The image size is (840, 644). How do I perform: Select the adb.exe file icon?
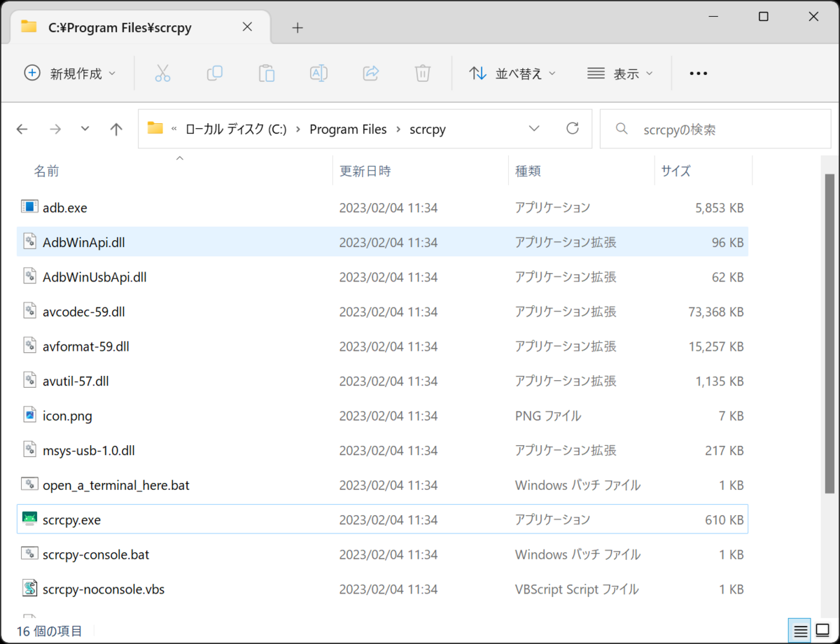[29, 207]
